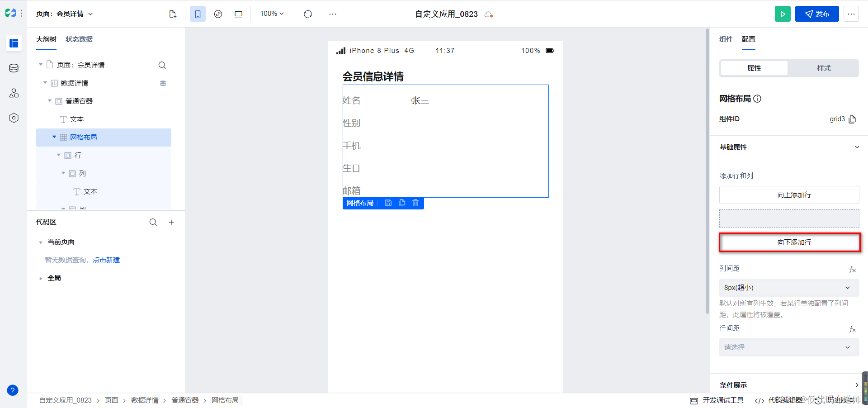
Task: Bind expression for 列间距
Action: (852, 270)
